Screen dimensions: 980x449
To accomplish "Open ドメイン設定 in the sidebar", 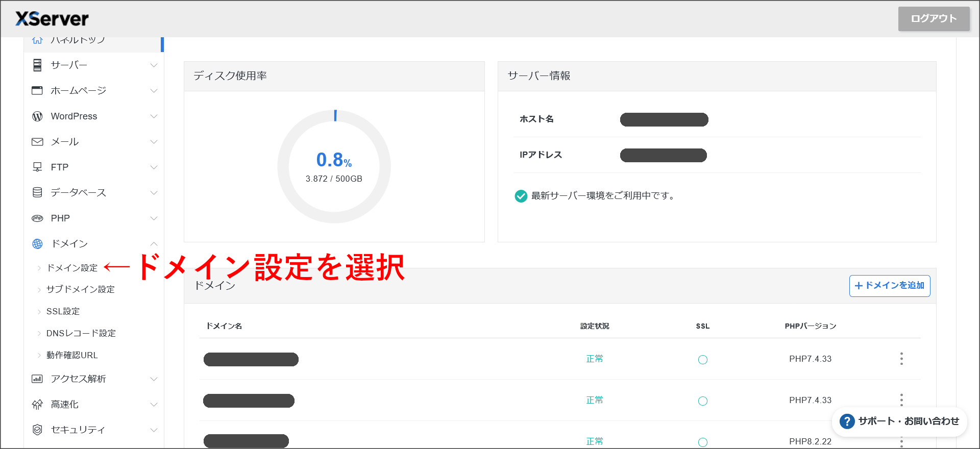I will point(72,268).
